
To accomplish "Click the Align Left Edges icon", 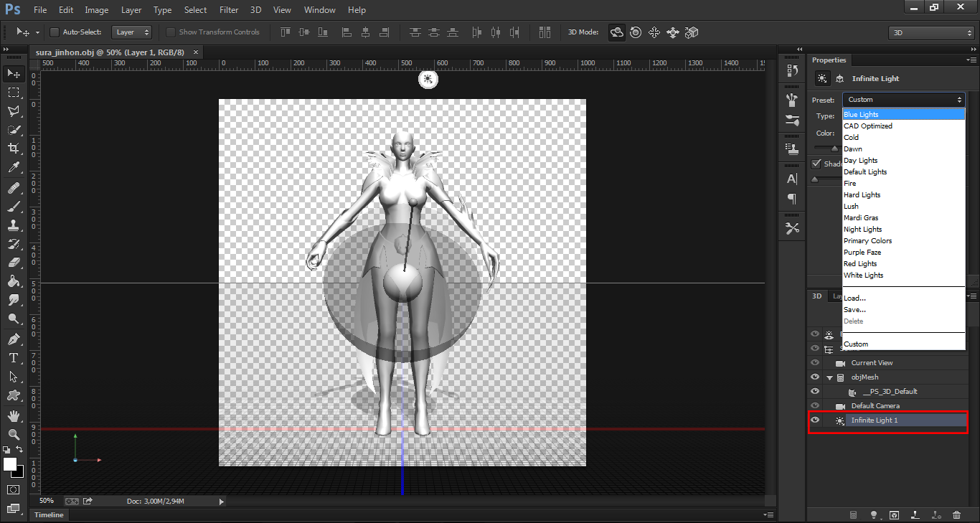I will coord(347,32).
